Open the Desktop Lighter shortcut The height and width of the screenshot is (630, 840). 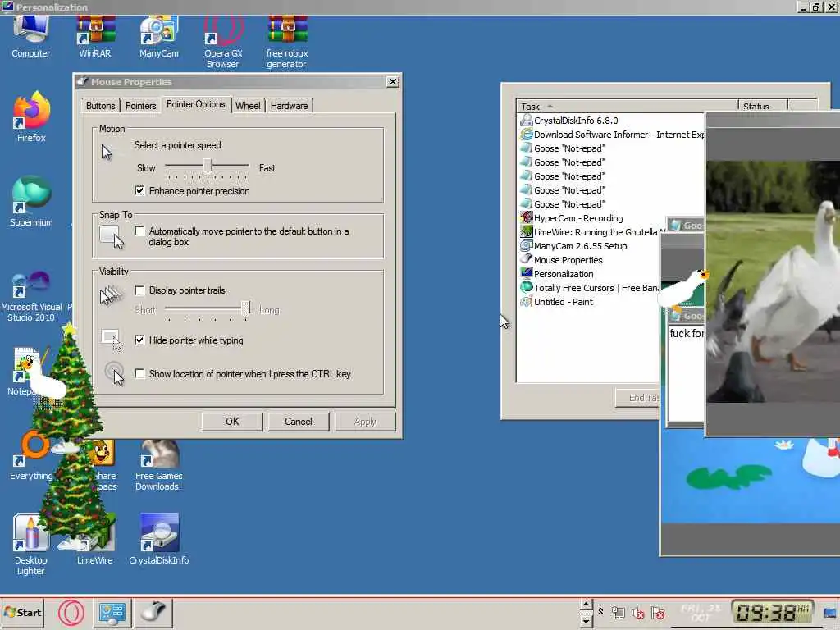point(30,545)
